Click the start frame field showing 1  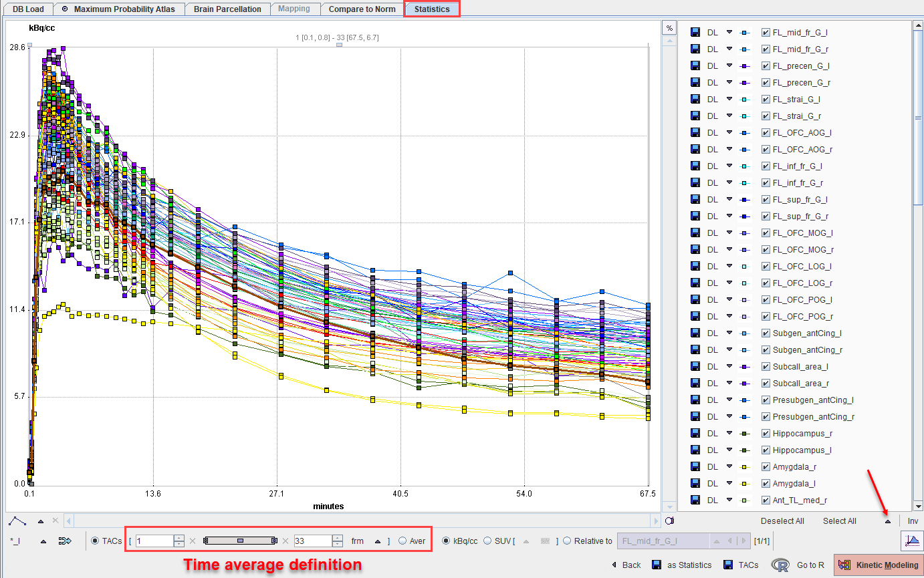coord(154,541)
